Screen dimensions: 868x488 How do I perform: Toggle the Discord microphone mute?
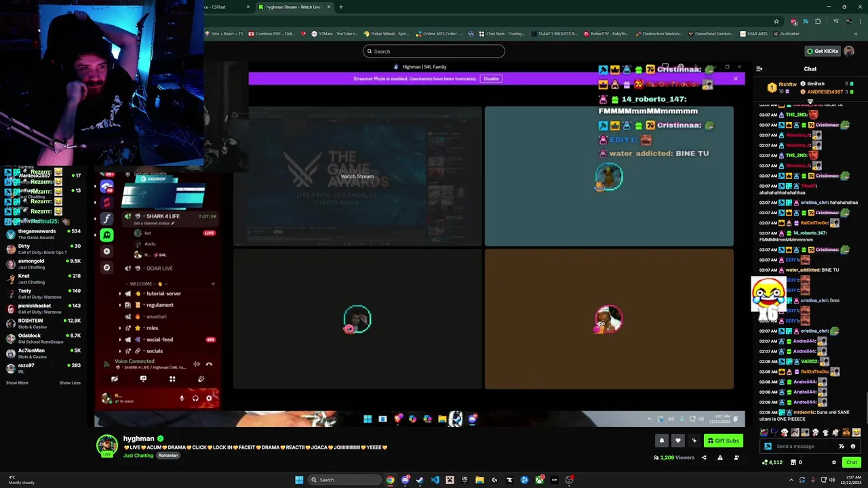pyautogui.click(x=182, y=399)
